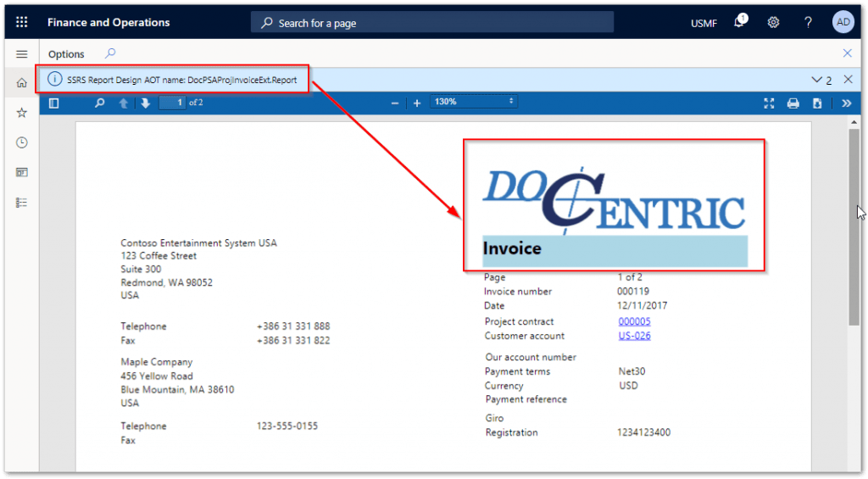Screen dimensions: 868x479
Task: Go to the Home dashboard icon
Action: (21, 83)
